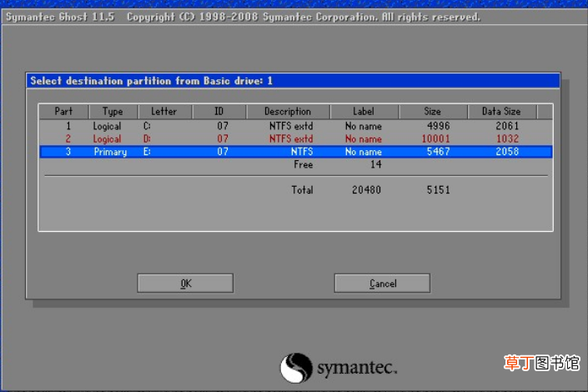Click 'No name' label in highlighted row
This screenshot has width=588, height=392.
pyautogui.click(x=364, y=152)
